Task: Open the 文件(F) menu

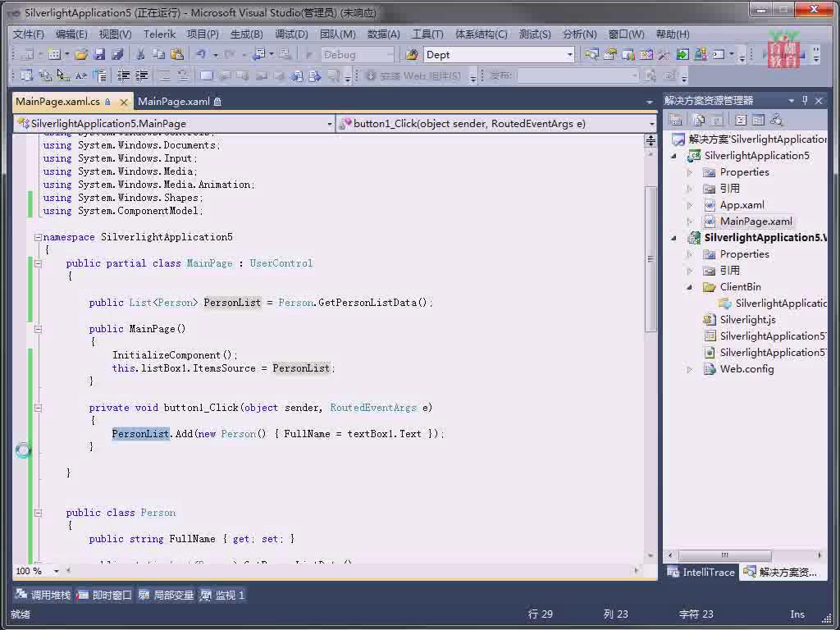Action: (29, 34)
